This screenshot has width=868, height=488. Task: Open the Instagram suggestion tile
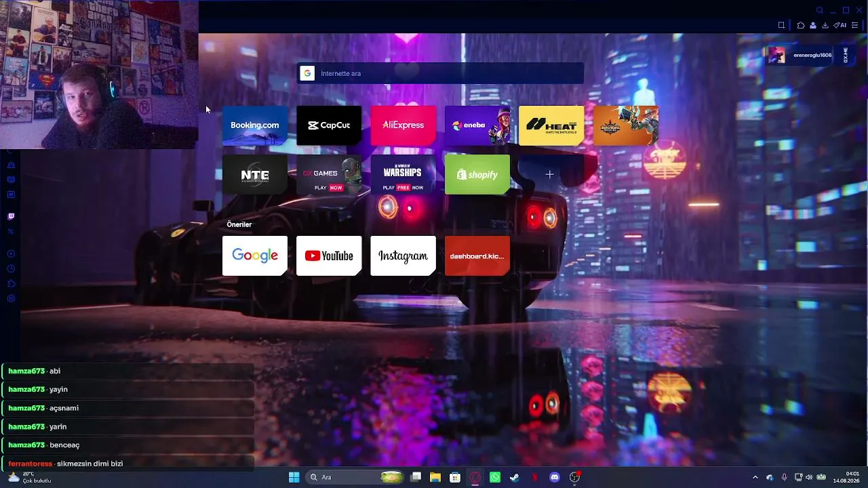[403, 256]
